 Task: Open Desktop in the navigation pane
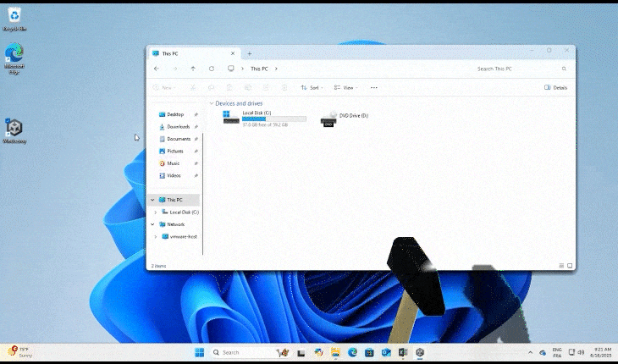pos(175,114)
